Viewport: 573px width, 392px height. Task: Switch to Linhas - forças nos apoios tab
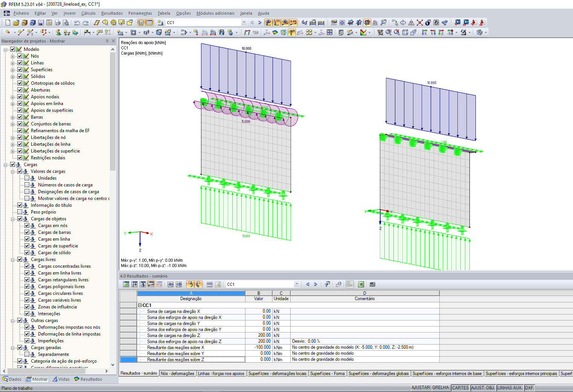[221, 374]
